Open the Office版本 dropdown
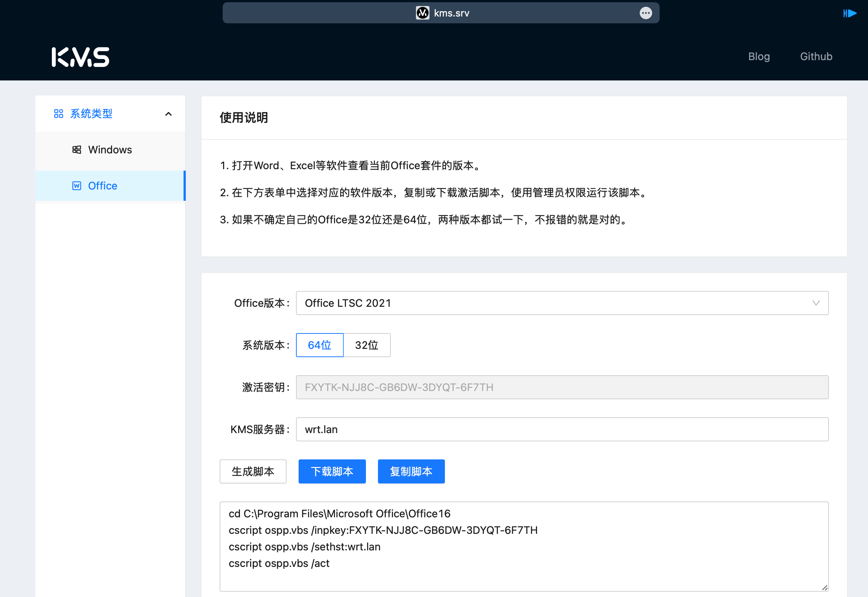Image resolution: width=868 pixels, height=597 pixels. pos(562,303)
